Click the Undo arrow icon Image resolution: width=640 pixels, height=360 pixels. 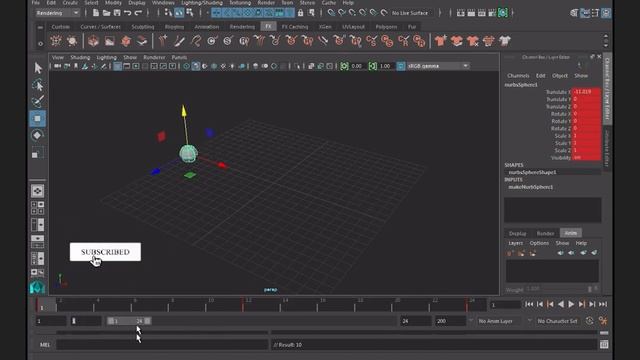[x=128, y=13]
